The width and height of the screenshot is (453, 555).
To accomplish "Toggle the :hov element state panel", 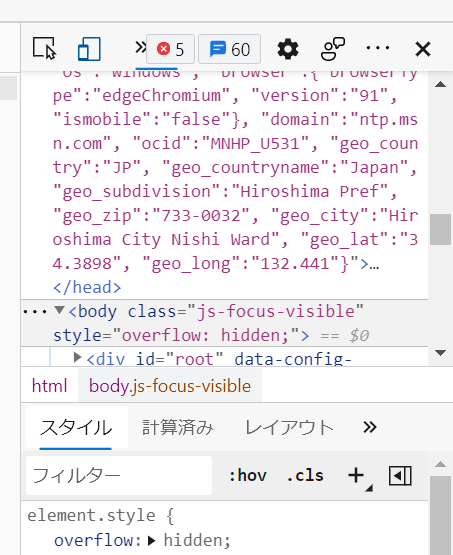I will point(248,475).
